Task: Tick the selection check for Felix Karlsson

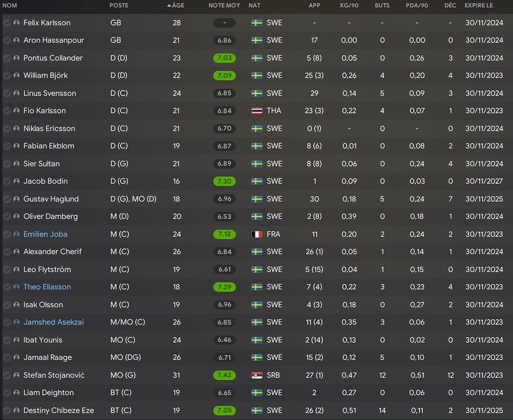Action: coord(7,23)
